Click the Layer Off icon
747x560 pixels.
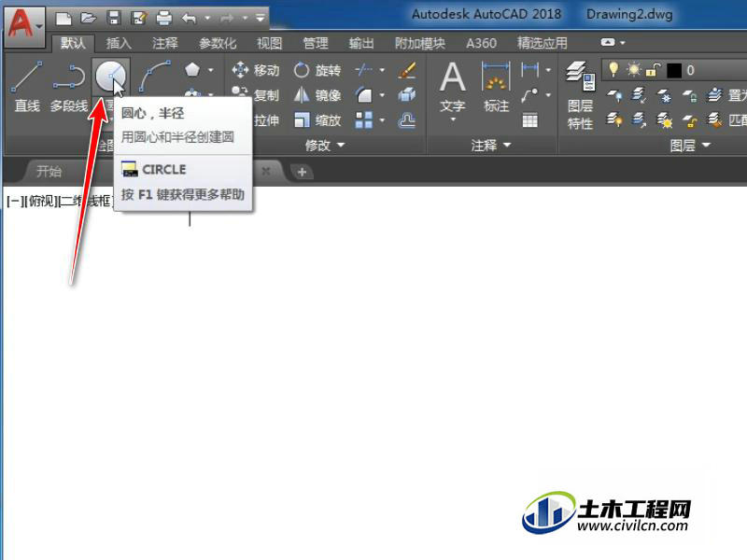tap(614, 95)
